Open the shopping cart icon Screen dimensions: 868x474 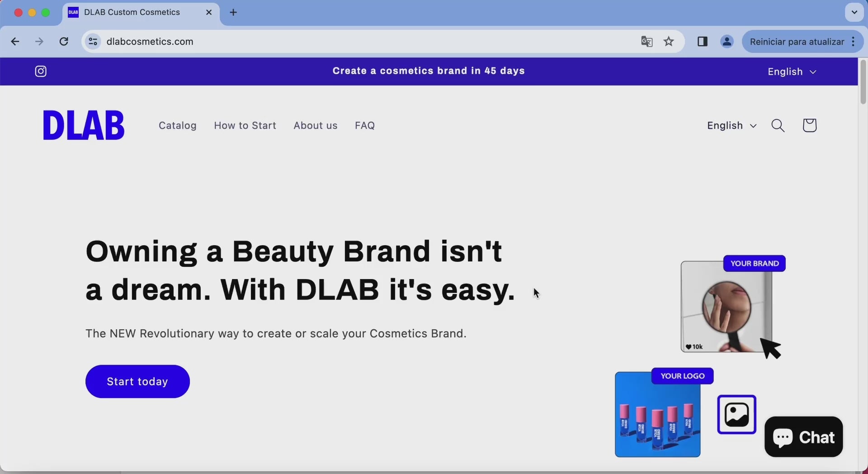tap(809, 125)
